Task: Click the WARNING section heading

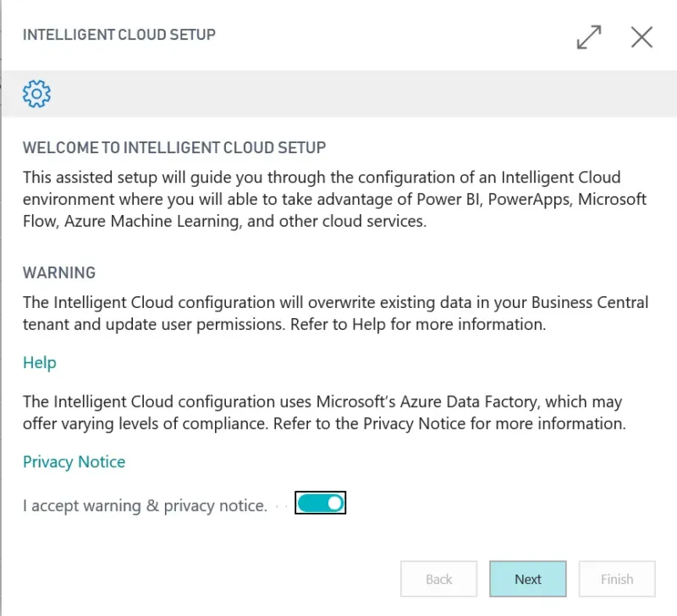Action: (59, 273)
